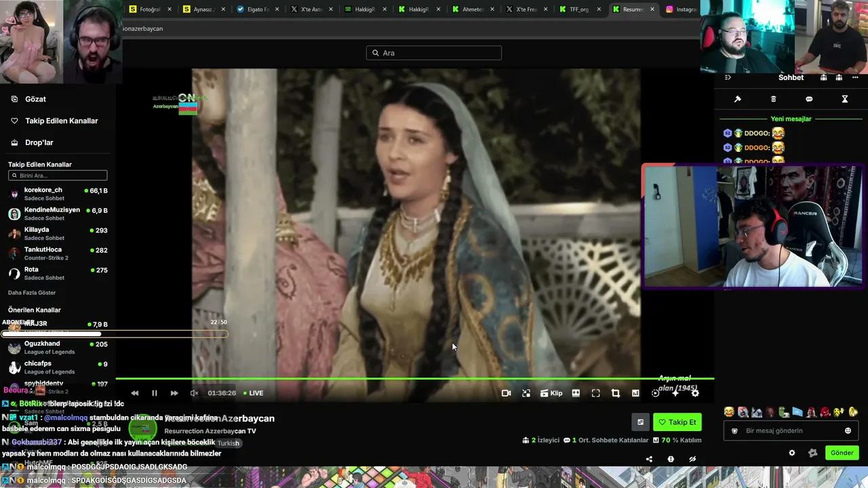Click the swap arrows icon beside Klip

pos(526,393)
